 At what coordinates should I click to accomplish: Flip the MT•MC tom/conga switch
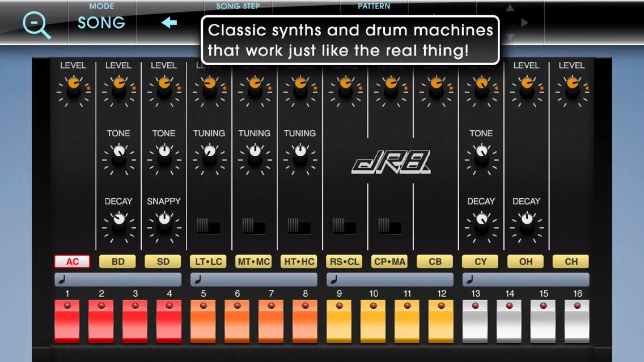tap(253, 225)
